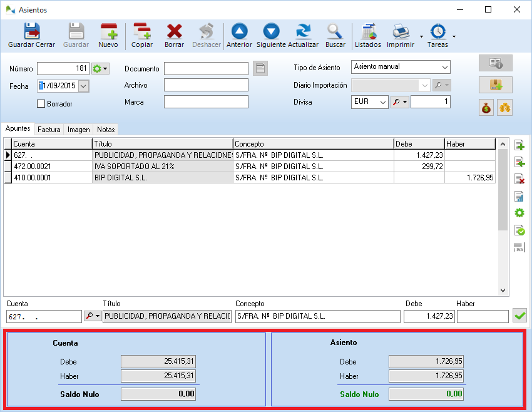Click the Copiar toolbar icon
Viewport: 532px width, 412px height.
click(142, 35)
